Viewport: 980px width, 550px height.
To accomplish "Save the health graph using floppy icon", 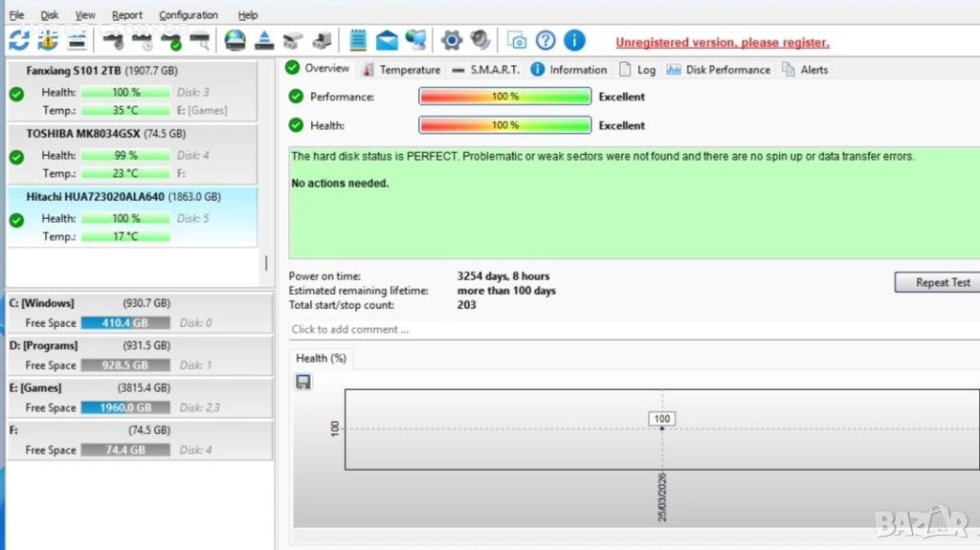I will [303, 383].
